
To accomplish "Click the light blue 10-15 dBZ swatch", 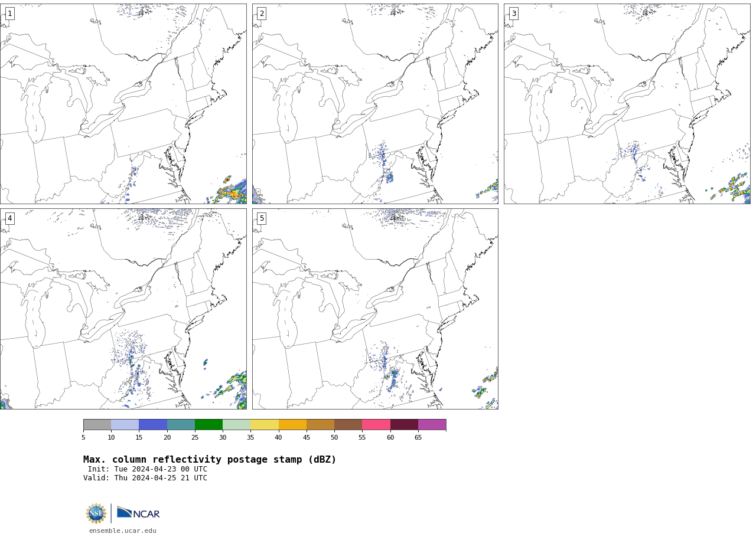I will pos(125,425).
